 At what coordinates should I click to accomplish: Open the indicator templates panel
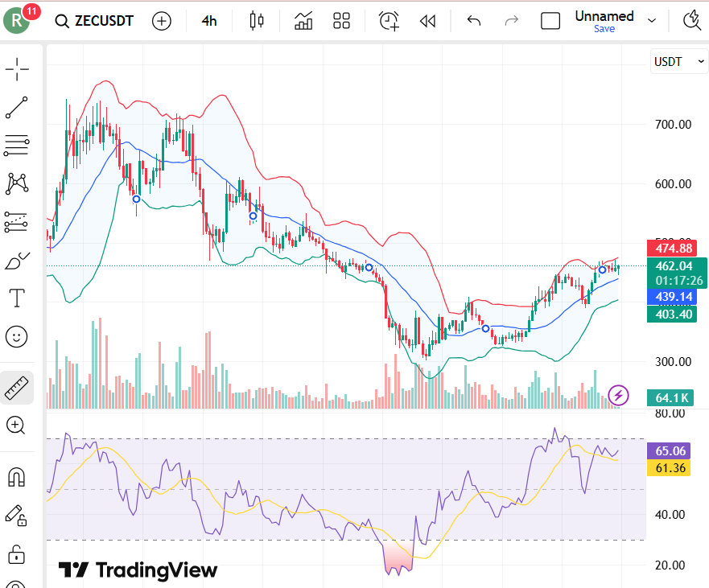(341, 21)
